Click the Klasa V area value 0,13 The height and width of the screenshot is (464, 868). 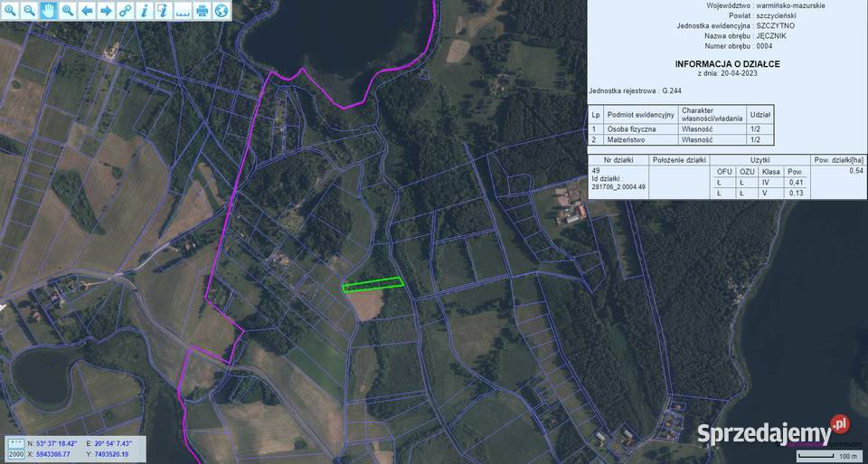[x=796, y=194]
